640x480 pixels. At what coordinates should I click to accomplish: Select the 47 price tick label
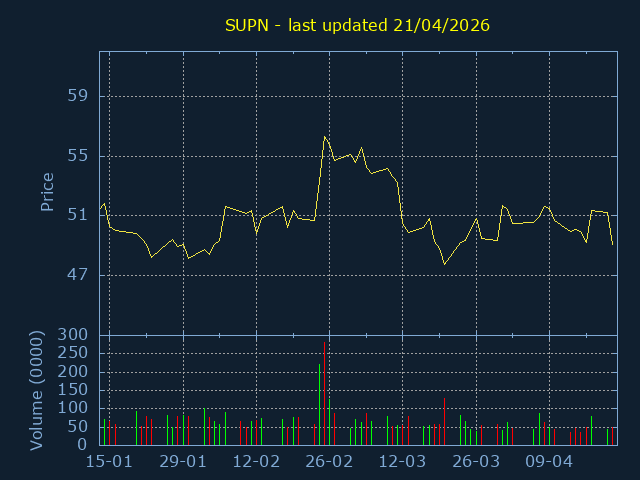coord(78,275)
